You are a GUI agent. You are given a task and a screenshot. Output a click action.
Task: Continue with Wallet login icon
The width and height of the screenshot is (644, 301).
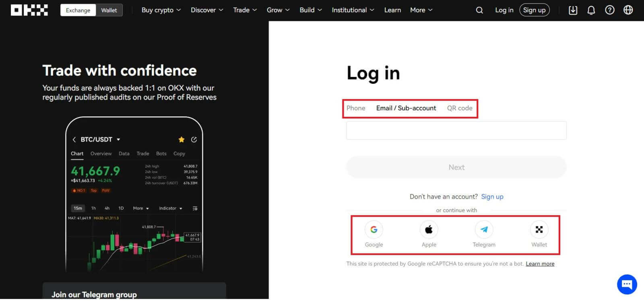click(539, 230)
